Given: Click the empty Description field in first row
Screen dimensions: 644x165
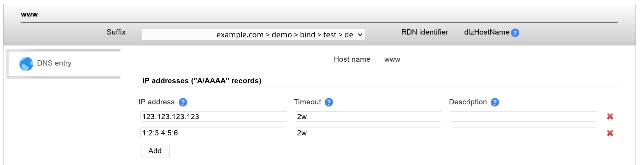Looking at the screenshot, I should (523, 116).
